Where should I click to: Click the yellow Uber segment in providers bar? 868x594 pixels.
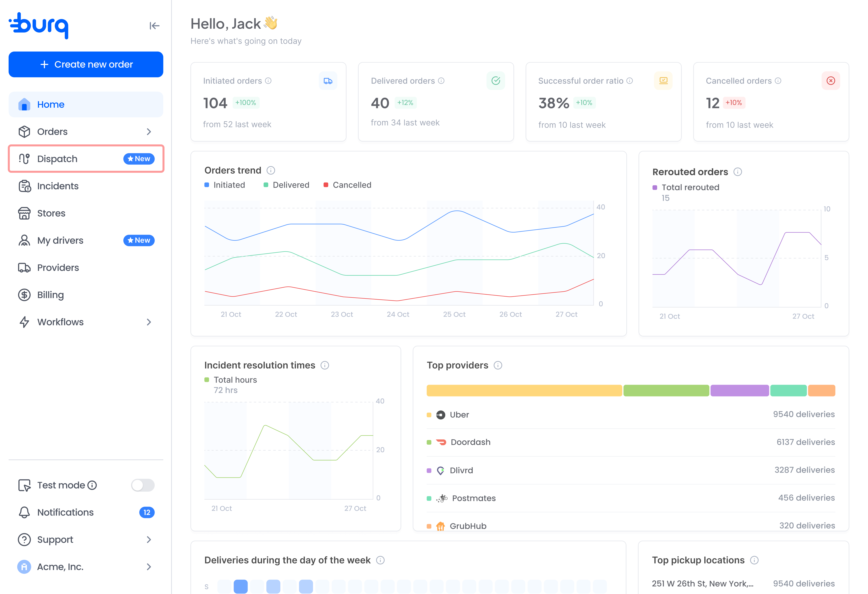[x=524, y=391]
